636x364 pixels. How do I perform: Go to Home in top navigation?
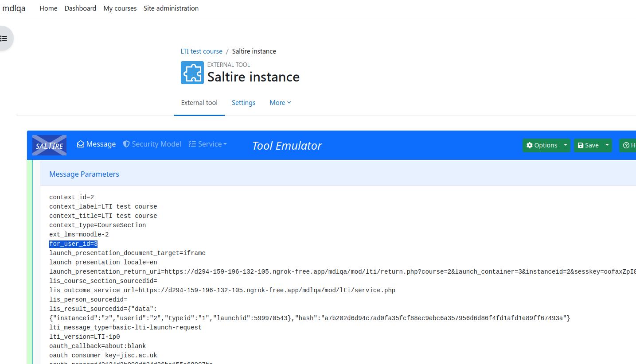[x=48, y=8]
